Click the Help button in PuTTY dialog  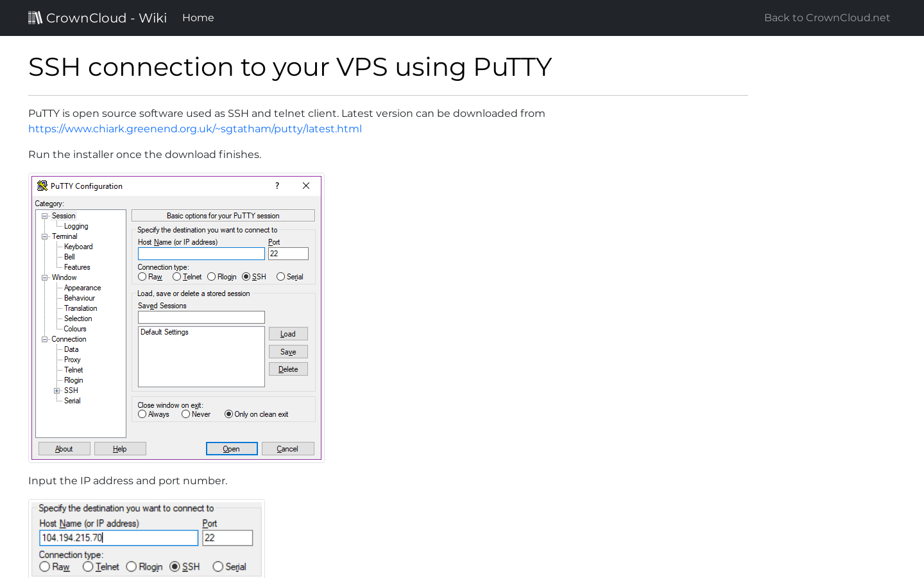click(120, 449)
